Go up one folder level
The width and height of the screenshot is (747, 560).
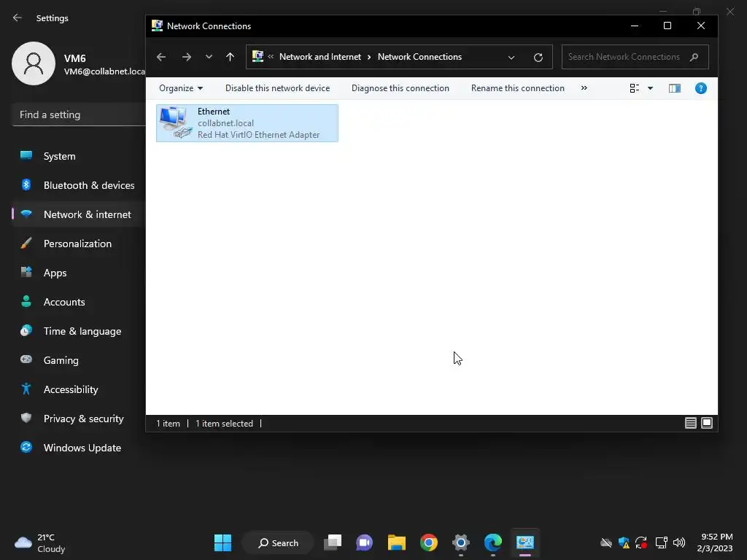pos(230,57)
